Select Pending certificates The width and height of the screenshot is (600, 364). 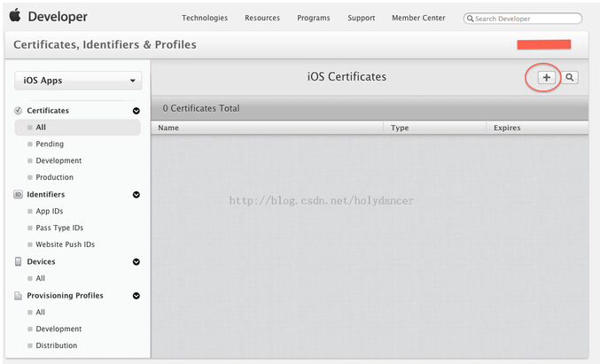pos(50,144)
